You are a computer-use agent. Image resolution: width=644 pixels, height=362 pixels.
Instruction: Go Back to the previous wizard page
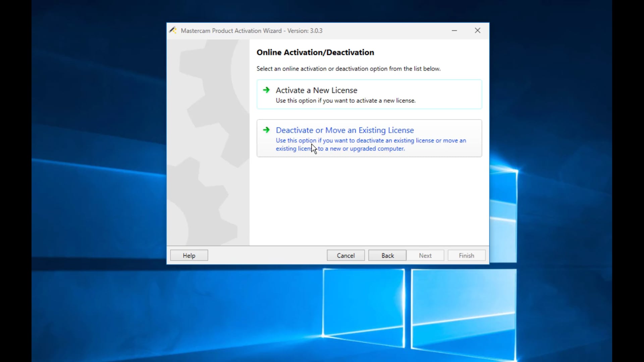point(387,255)
